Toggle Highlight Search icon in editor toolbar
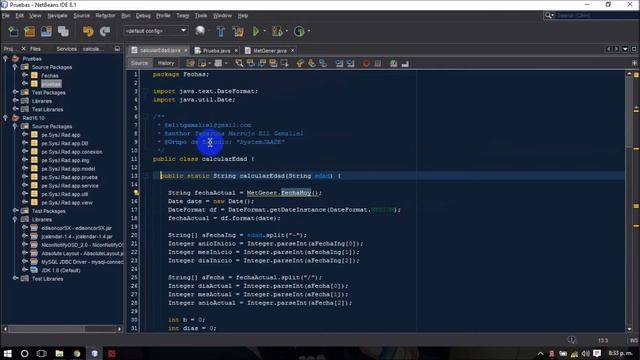 tap(273, 63)
